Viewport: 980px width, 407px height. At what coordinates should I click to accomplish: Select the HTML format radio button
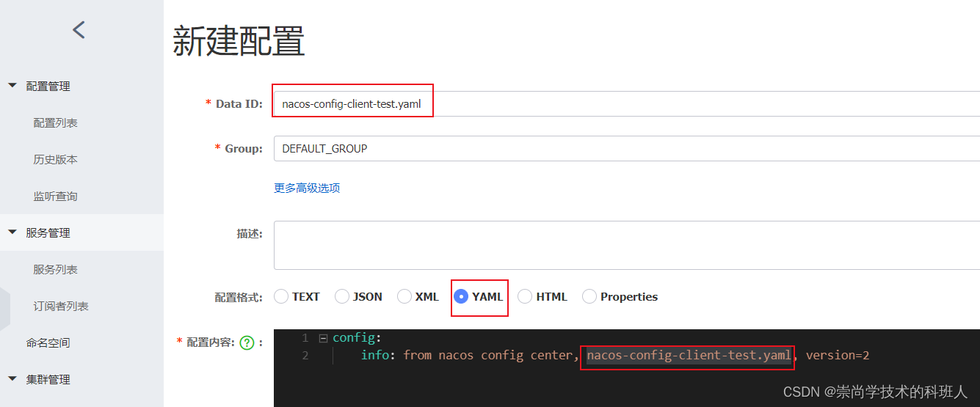pyautogui.click(x=525, y=296)
